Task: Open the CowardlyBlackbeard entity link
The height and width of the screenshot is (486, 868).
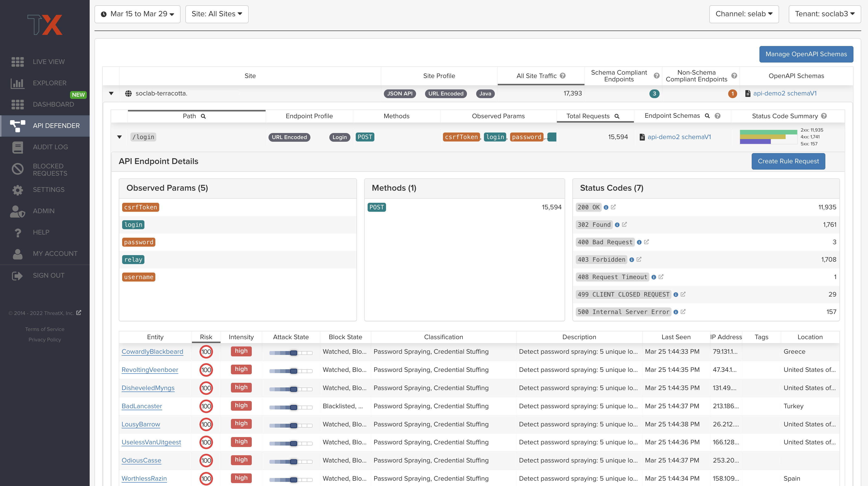Action: pos(152,352)
